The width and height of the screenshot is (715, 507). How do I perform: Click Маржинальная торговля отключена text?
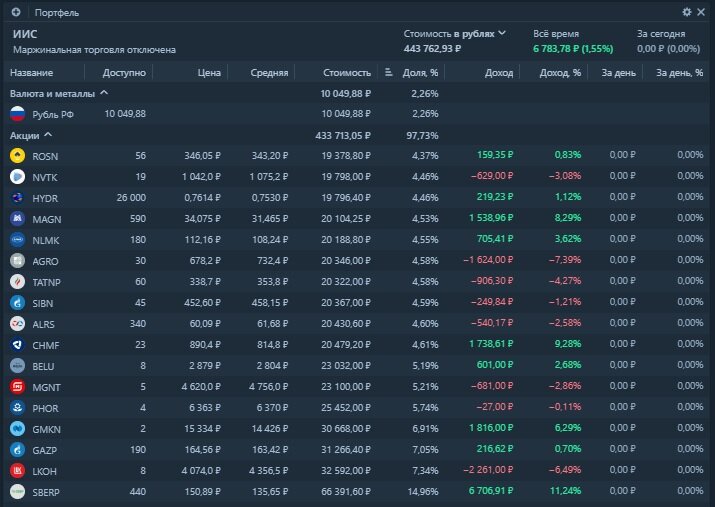tap(94, 50)
